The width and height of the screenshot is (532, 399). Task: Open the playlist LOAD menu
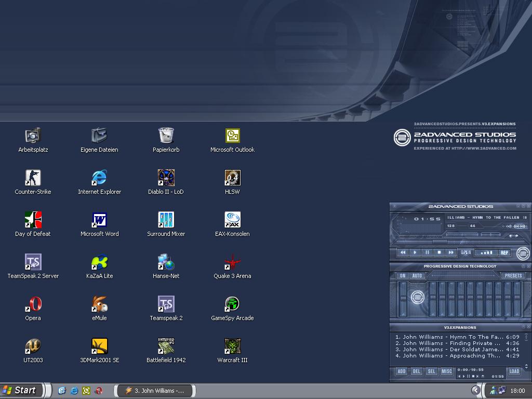point(514,371)
